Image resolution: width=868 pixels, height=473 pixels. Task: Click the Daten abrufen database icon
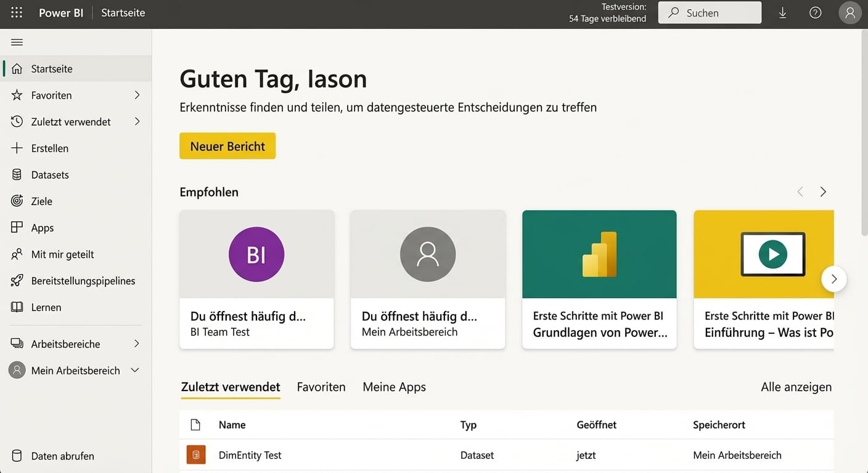pyautogui.click(x=17, y=456)
